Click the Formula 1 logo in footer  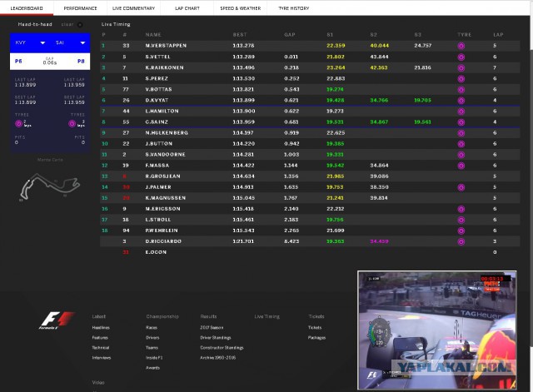tap(57, 320)
